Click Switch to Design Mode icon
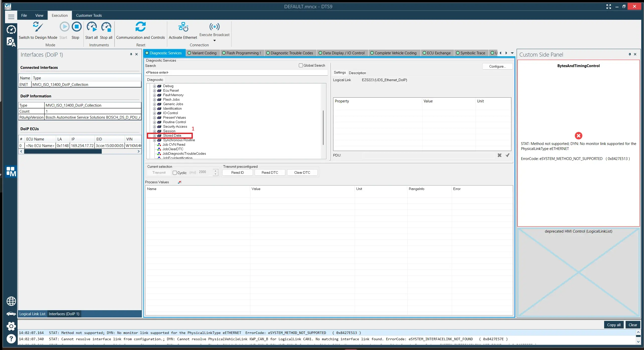Screen dimensions: 644x350 38,27
